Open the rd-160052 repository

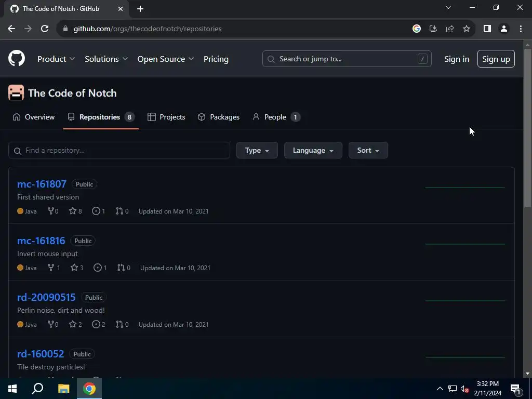pyautogui.click(x=41, y=354)
